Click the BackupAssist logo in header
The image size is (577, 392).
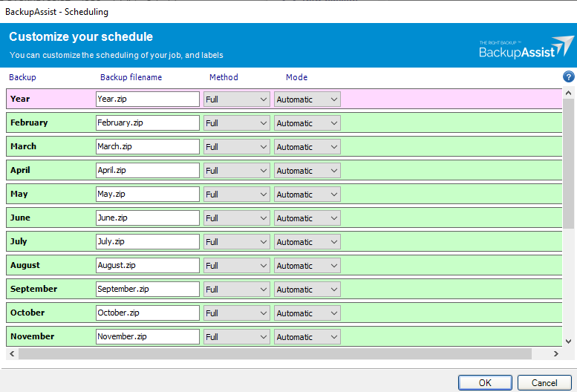pyautogui.click(x=527, y=47)
